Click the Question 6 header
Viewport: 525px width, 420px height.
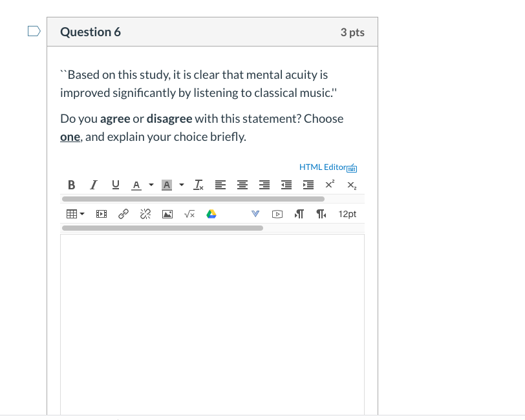(x=91, y=31)
